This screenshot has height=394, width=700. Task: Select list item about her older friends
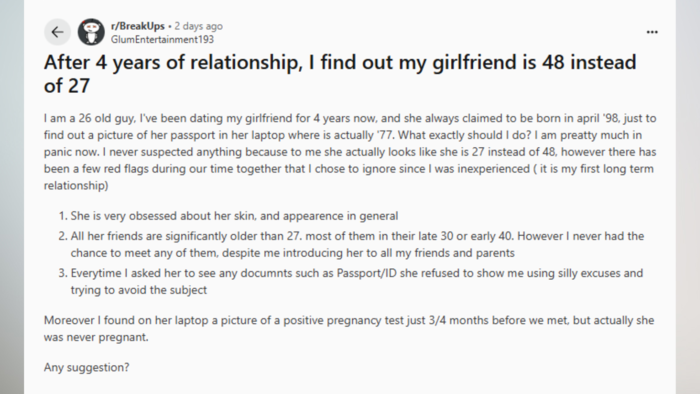[x=357, y=244]
